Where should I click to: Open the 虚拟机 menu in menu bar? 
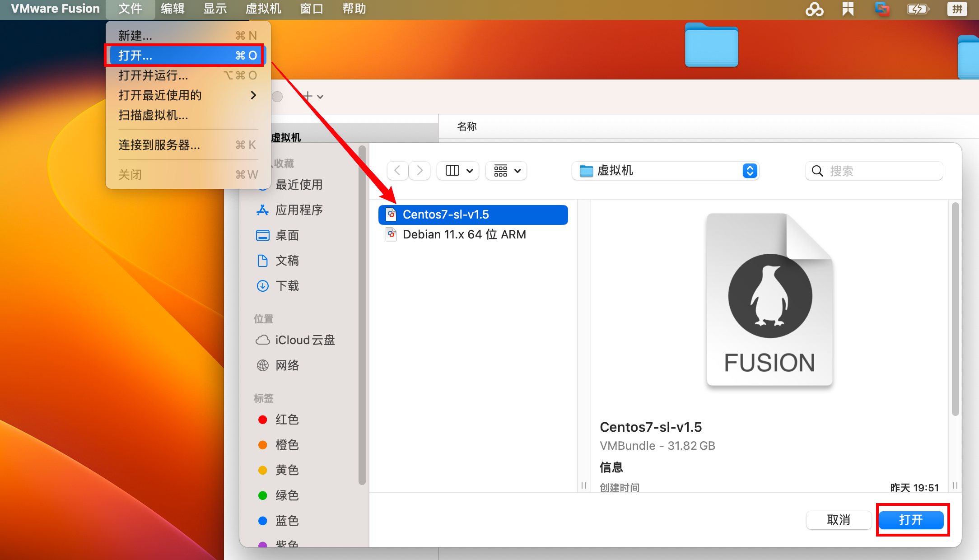pos(264,9)
